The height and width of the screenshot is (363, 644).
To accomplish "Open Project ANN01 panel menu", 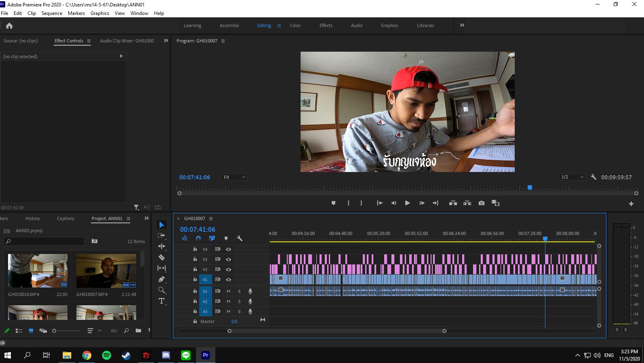I will tap(128, 218).
